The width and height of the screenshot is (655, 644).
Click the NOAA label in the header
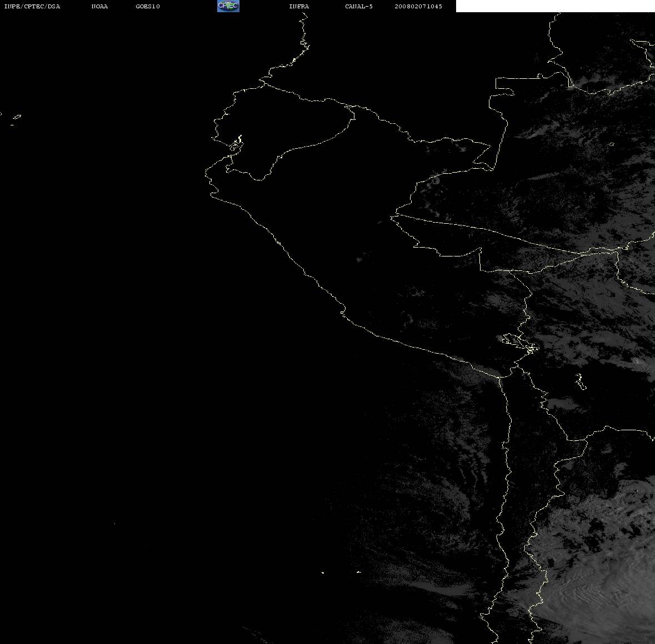(x=99, y=6)
